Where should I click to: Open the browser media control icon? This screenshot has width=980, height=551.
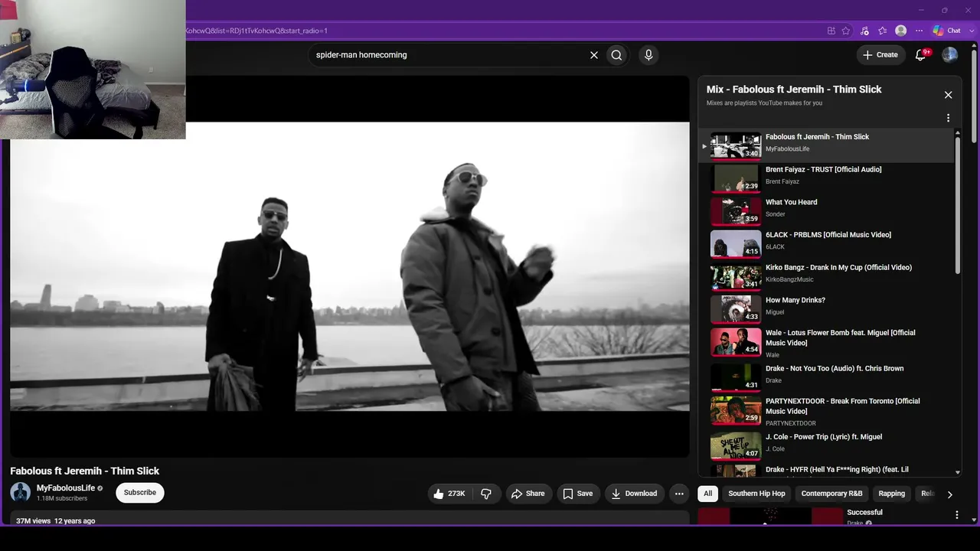tap(864, 31)
